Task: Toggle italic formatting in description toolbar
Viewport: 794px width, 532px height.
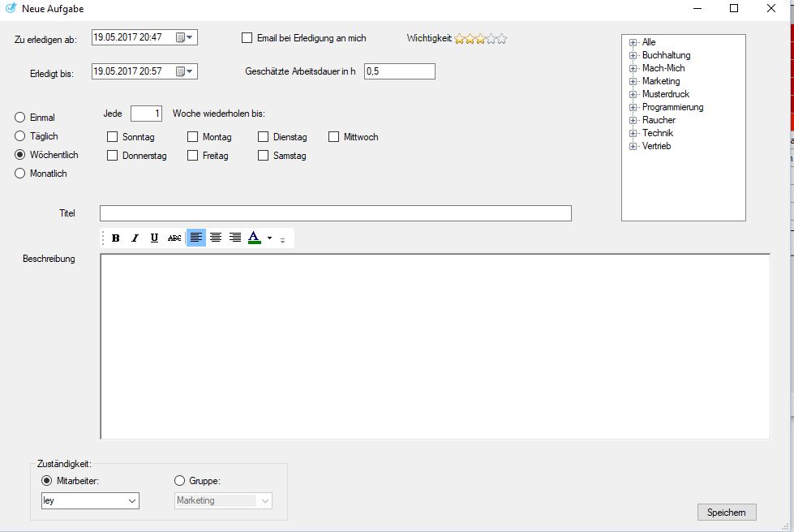Action: (x=135, y=238)
